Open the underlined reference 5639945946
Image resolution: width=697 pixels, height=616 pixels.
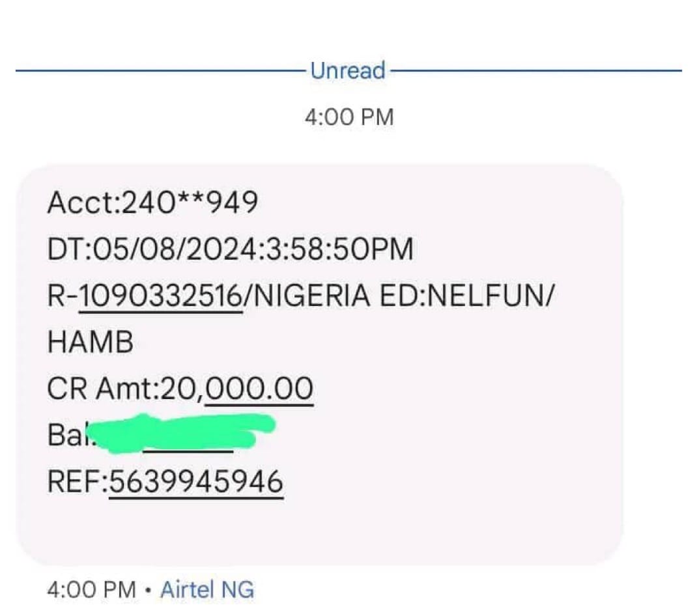[196, 482]
